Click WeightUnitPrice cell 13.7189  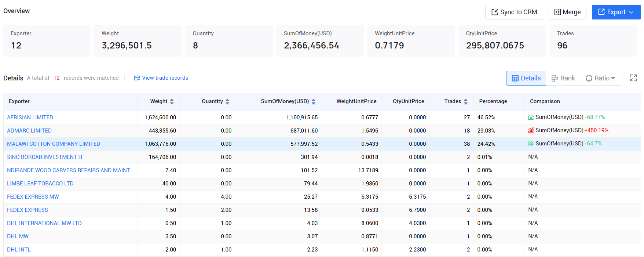tap(368, 170)
